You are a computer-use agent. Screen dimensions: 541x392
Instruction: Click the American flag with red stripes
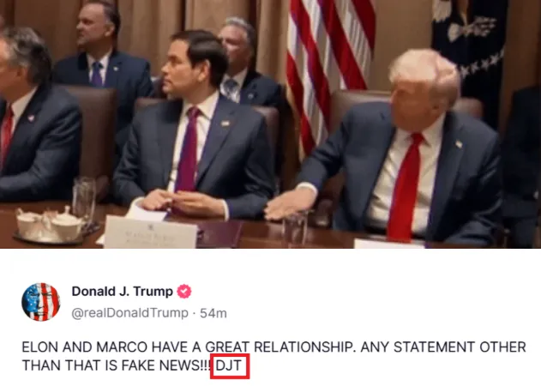[328, 69]
